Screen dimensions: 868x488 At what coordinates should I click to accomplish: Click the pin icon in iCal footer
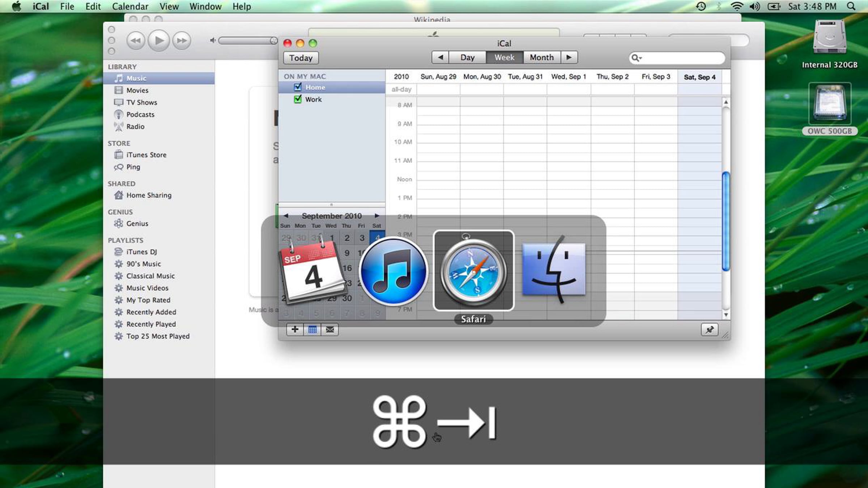(x=709, y=330)
